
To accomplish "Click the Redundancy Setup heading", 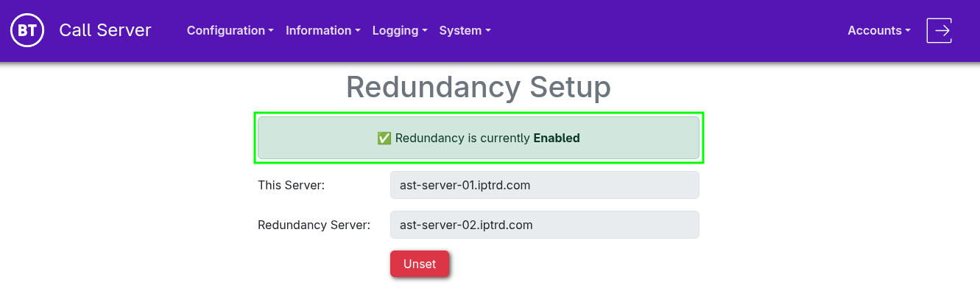I will tap(479, 87).
